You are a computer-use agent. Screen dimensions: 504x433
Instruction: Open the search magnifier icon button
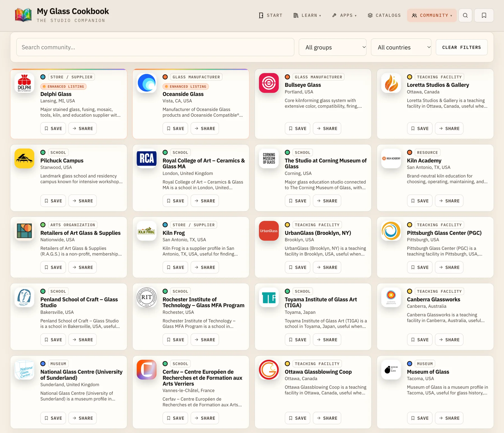pos(465,15)
